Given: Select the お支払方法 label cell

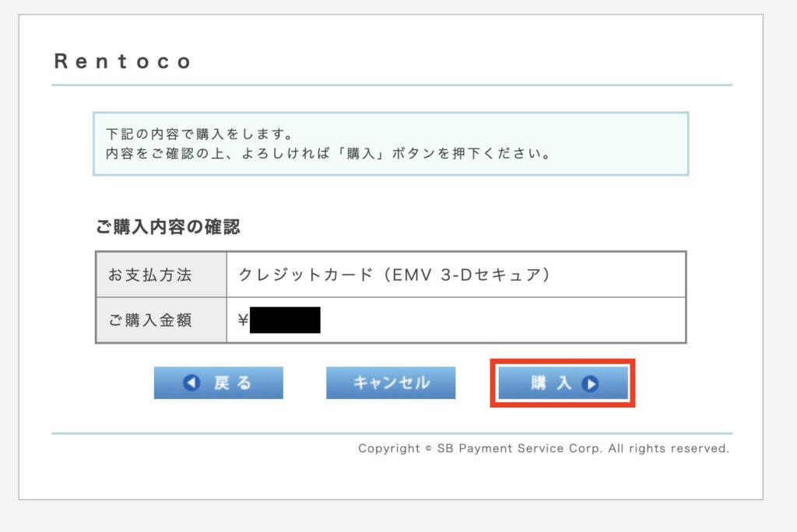Looking at the screenshot, I should tap(161, 275).
